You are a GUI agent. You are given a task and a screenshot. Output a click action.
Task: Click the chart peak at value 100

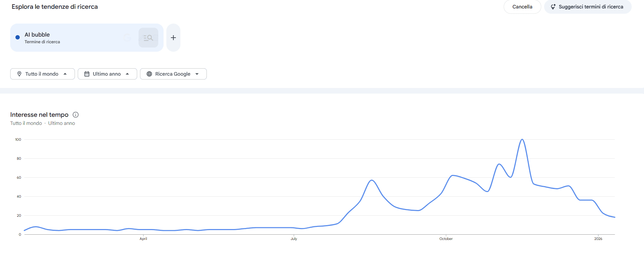(522, 140)
